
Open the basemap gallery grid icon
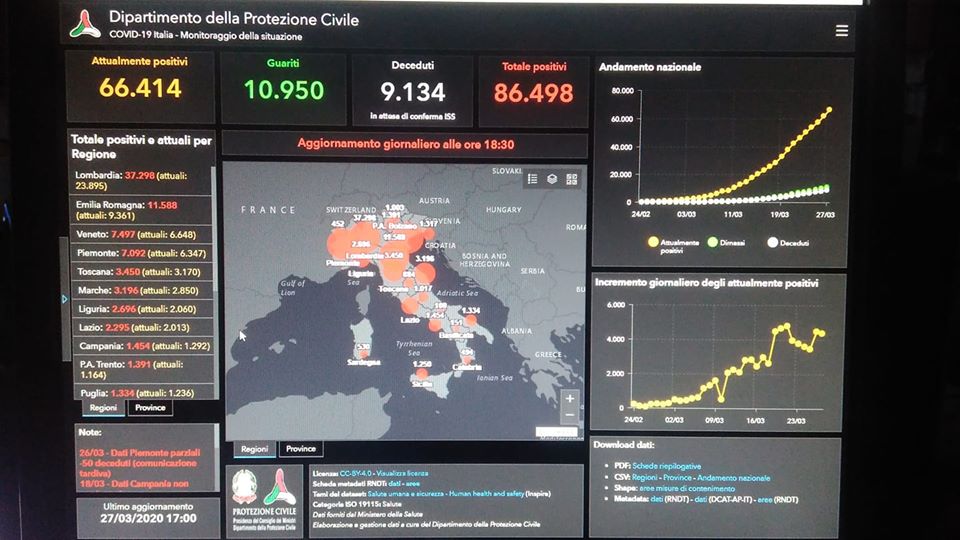(x=571, y=179)
